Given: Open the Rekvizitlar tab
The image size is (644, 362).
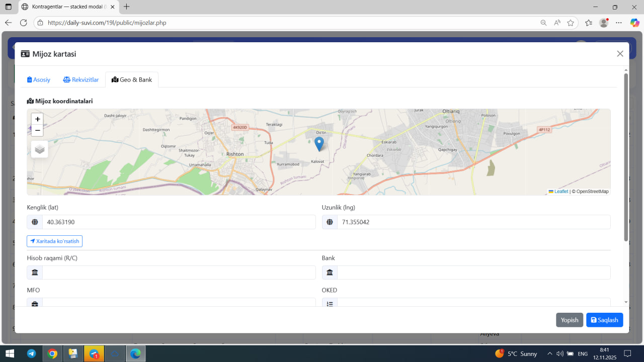Looking at the screenshot, I should 81,80.
